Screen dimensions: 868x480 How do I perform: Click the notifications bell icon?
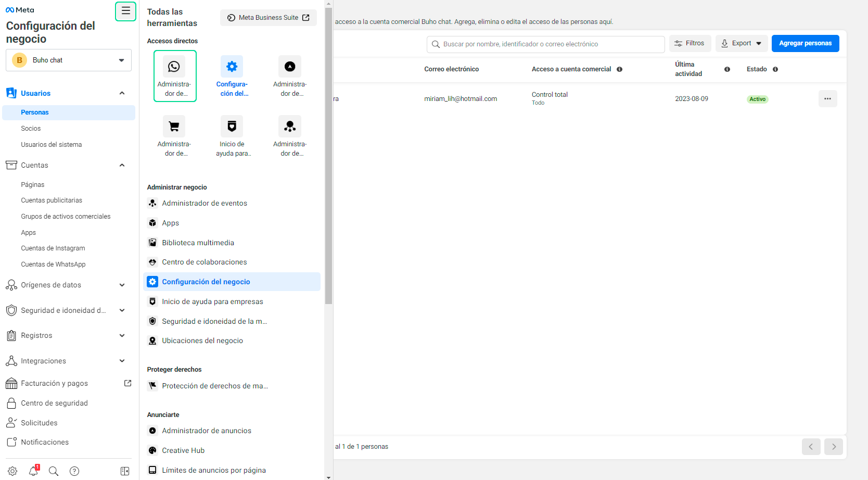(33, 471)
